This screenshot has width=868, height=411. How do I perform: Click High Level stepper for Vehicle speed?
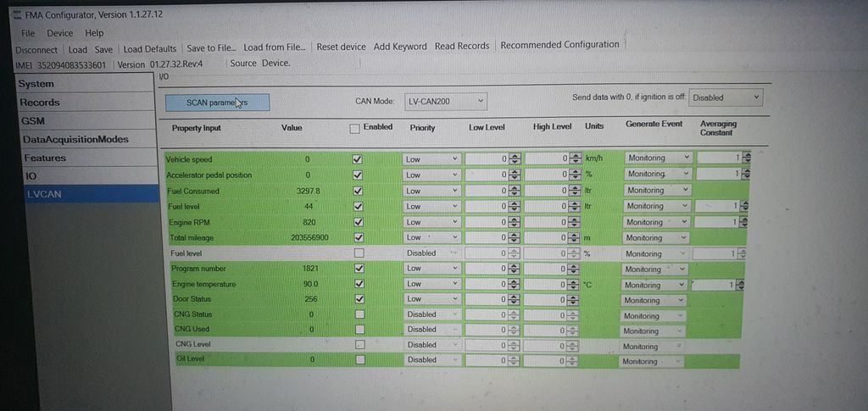[576, 158]
